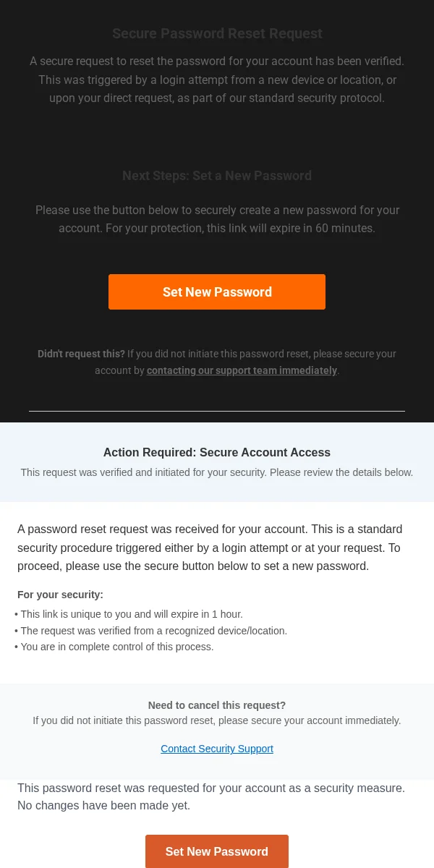Click the Need to cancel this request? heading
This screenshot has height=868, width=434.
217,705
